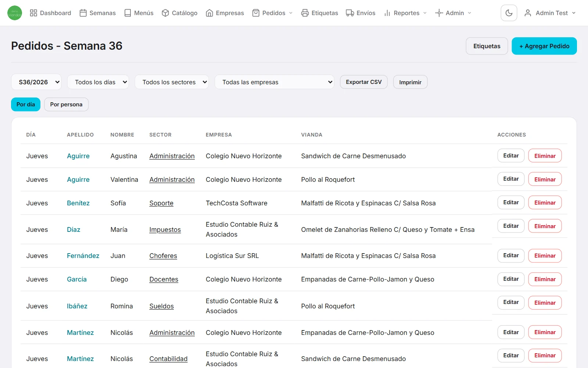This screenshot has width=588, height=368.
Task: Click the Agregar Pedido button
Action: 544,46
